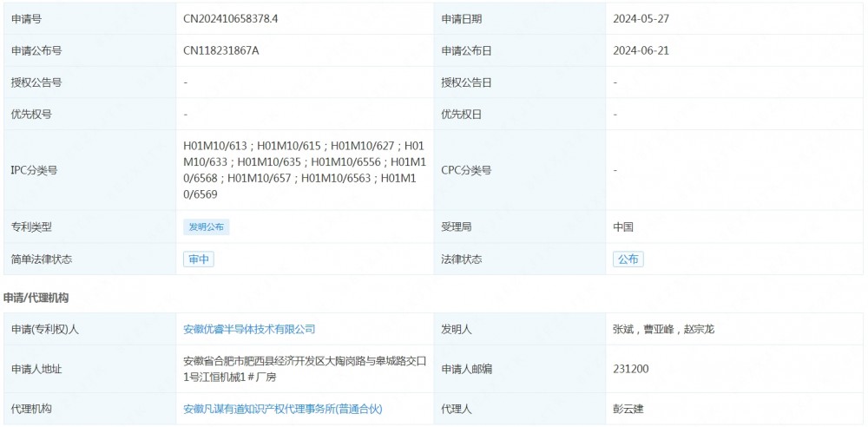Click the 公布 legal status tag

point(628,259)
